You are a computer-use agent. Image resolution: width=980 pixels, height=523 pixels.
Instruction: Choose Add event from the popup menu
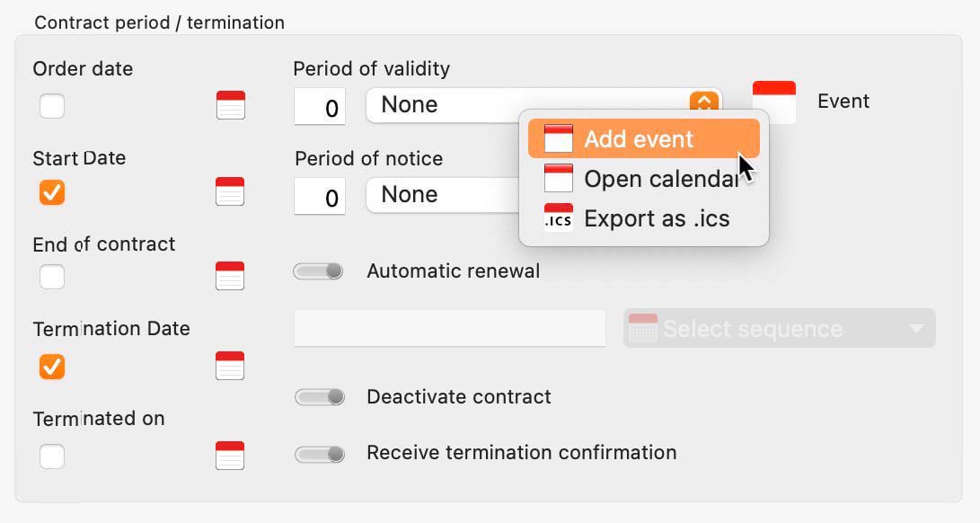click(644, 139)
